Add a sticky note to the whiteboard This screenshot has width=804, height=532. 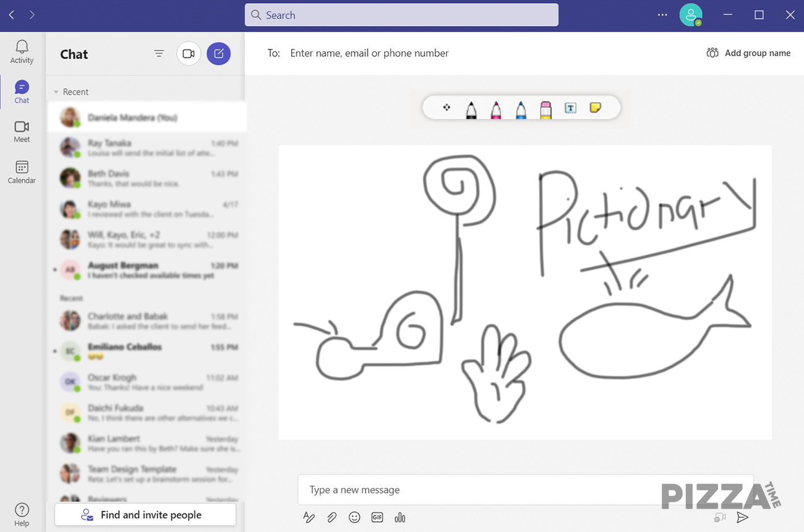[x=595, y=107]
